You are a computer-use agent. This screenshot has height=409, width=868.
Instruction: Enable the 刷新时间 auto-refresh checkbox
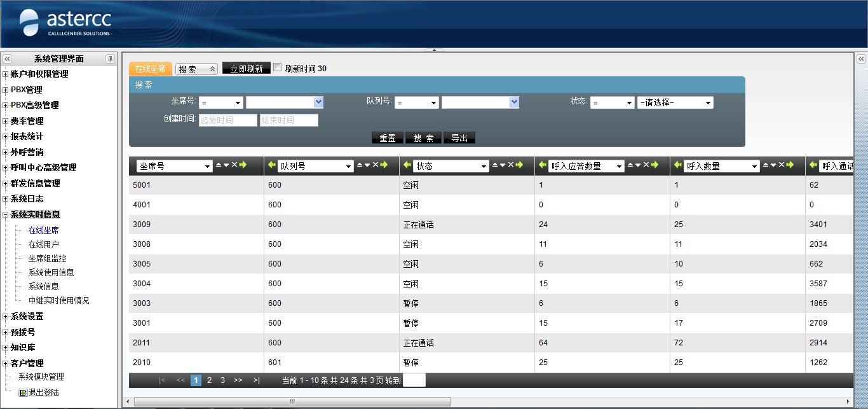click(x=277, y=67)
